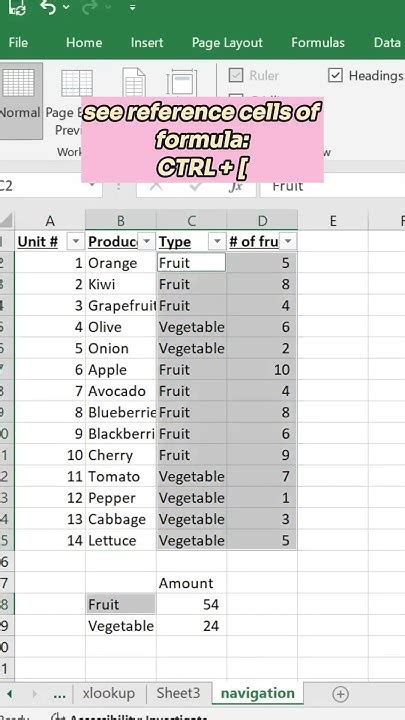Click the save icon in the quick access toolbar
The height and width of the screenshot is (720, 405).
click(x=17, y=7)
